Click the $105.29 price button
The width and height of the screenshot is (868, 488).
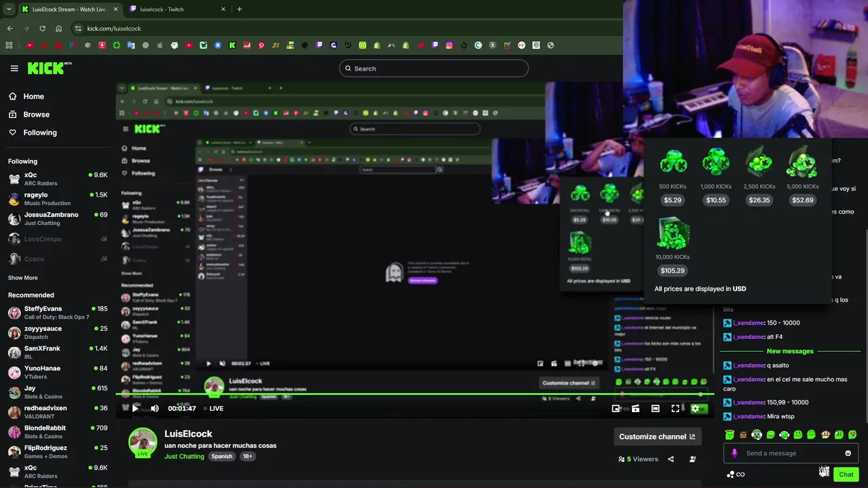pyautogui.click(x=673, y=270)
